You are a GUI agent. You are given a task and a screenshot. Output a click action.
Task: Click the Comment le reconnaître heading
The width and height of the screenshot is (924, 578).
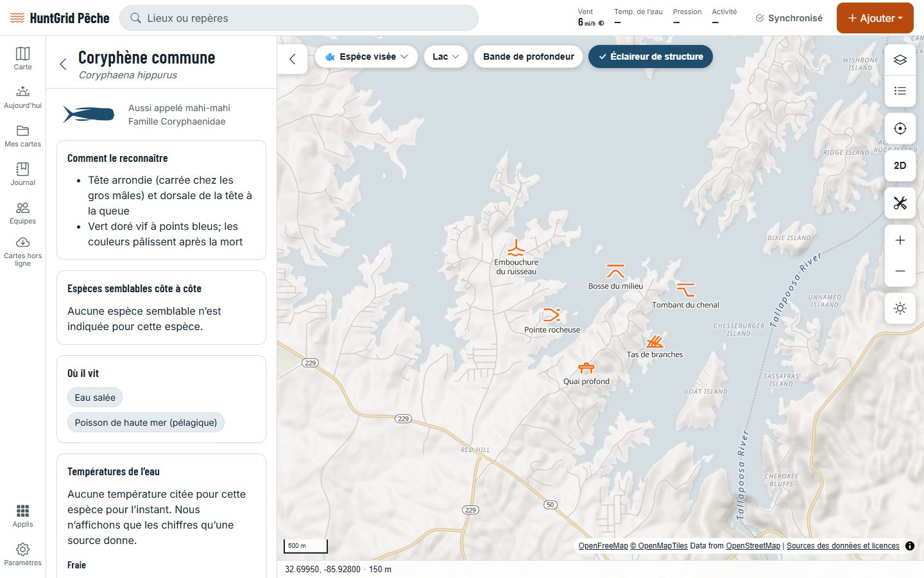pyautogui.click(x=117, y=158)
